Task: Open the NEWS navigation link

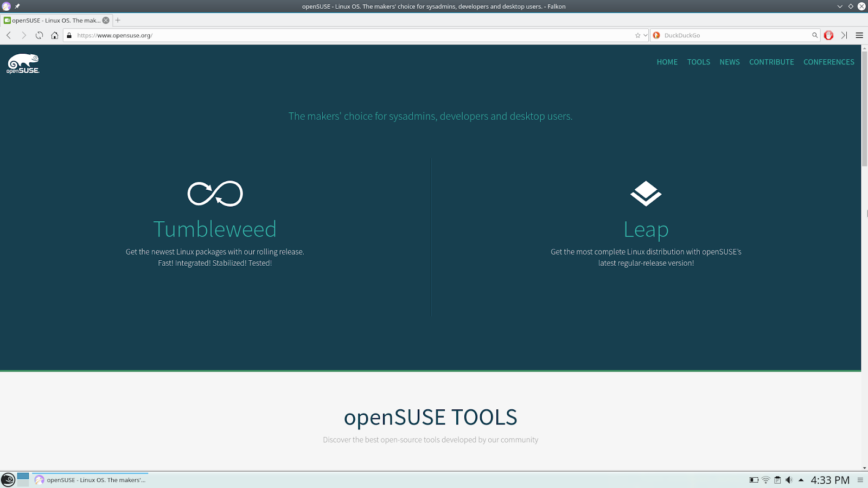Action: [730, 62]
